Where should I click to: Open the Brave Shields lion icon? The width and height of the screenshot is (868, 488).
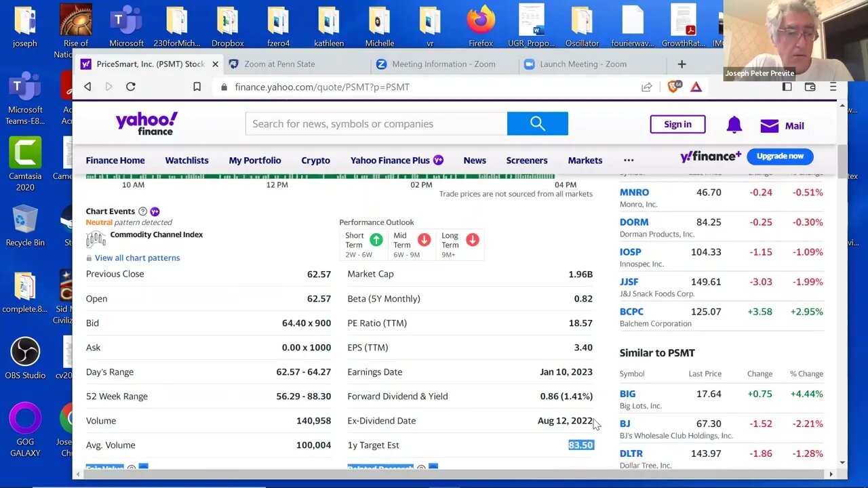673,87
